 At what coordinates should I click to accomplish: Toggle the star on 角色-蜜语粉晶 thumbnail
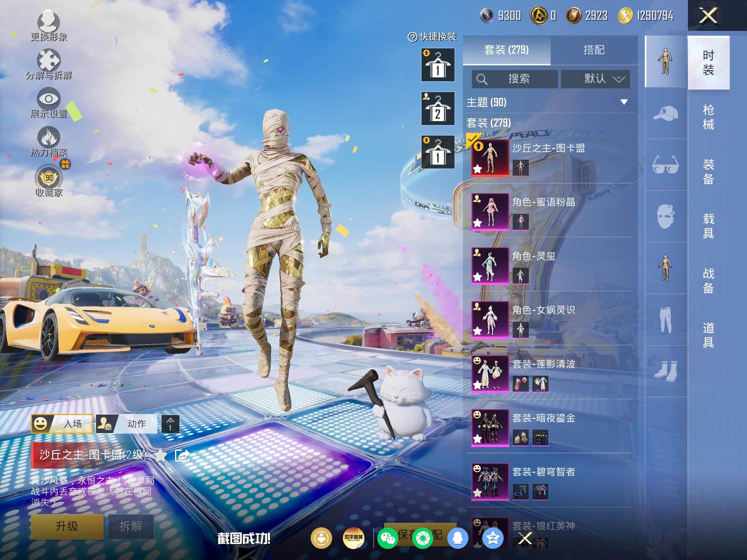point(477,223)
